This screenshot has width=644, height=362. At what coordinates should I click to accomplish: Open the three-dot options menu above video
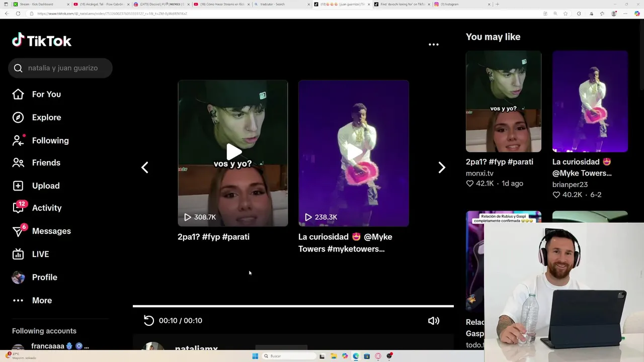click(434, 44)
